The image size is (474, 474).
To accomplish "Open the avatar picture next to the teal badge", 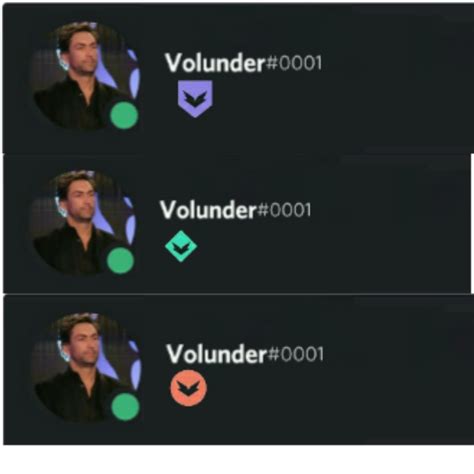I will [x=83, y=223].
